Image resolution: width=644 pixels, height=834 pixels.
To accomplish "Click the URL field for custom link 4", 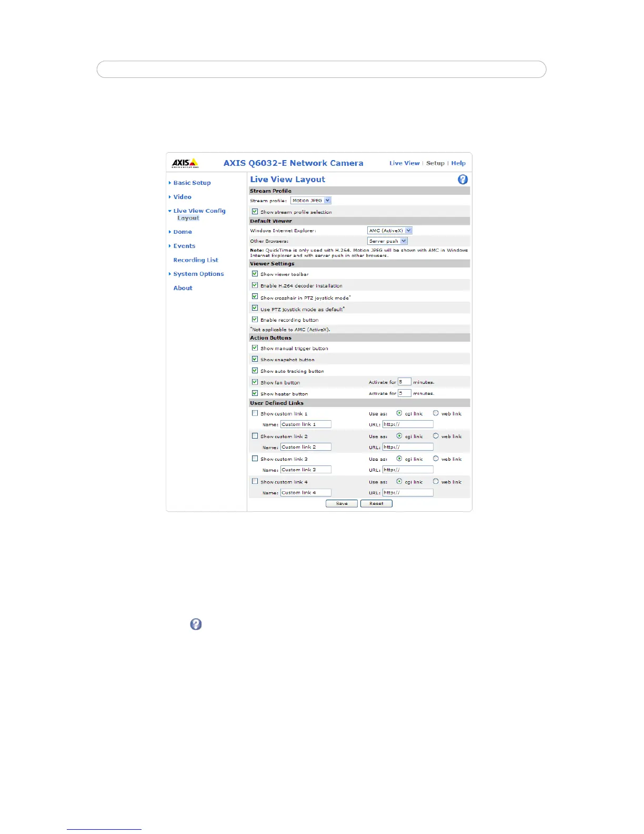I will (408, 492).
